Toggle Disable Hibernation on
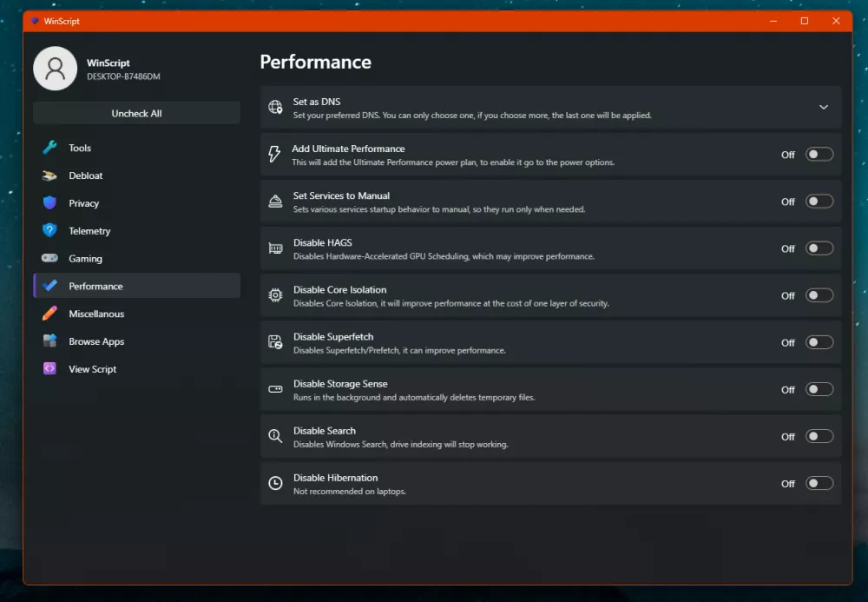868x602 pixels. (819, 484)
